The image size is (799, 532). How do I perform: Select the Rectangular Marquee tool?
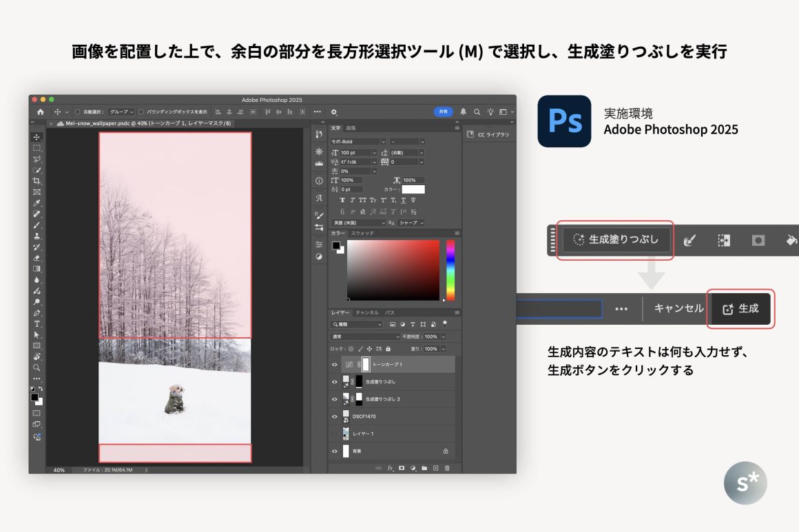click(x=37, y=148)
